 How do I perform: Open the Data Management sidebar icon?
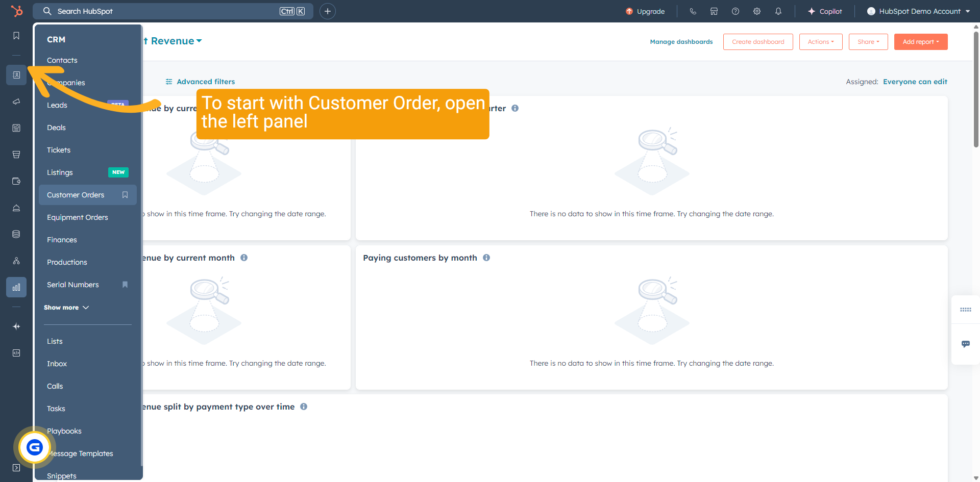(16, 234)
